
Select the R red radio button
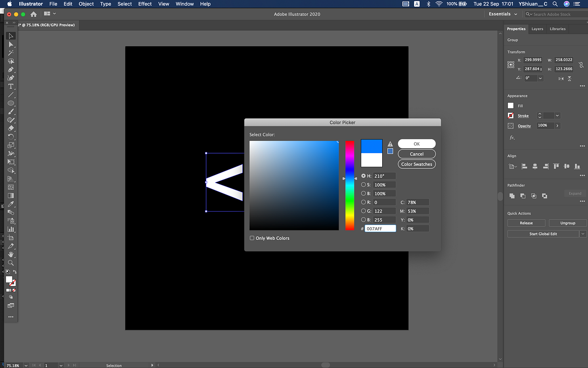(363, 202)
